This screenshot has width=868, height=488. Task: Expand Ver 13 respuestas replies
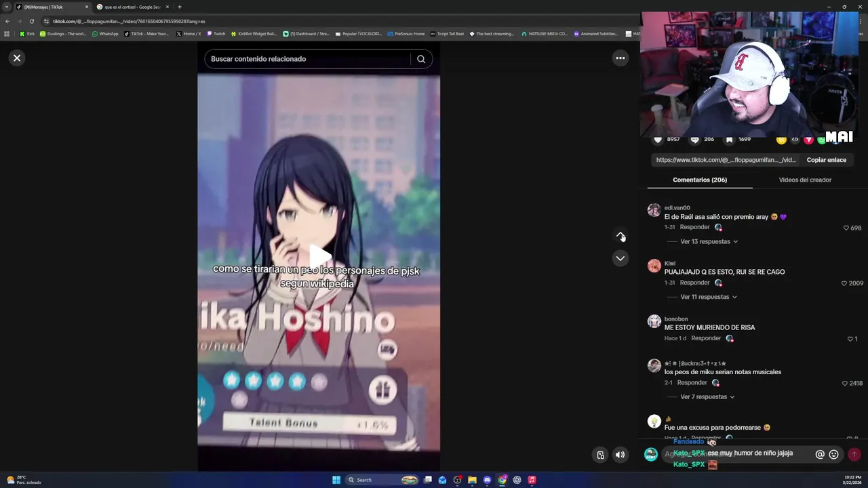click(709, 241)
